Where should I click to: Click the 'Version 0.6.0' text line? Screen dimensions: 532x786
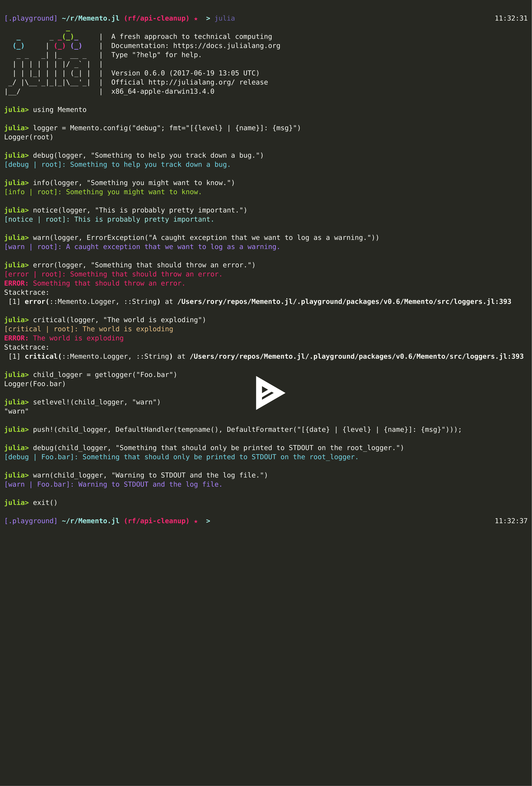[185, 73]
